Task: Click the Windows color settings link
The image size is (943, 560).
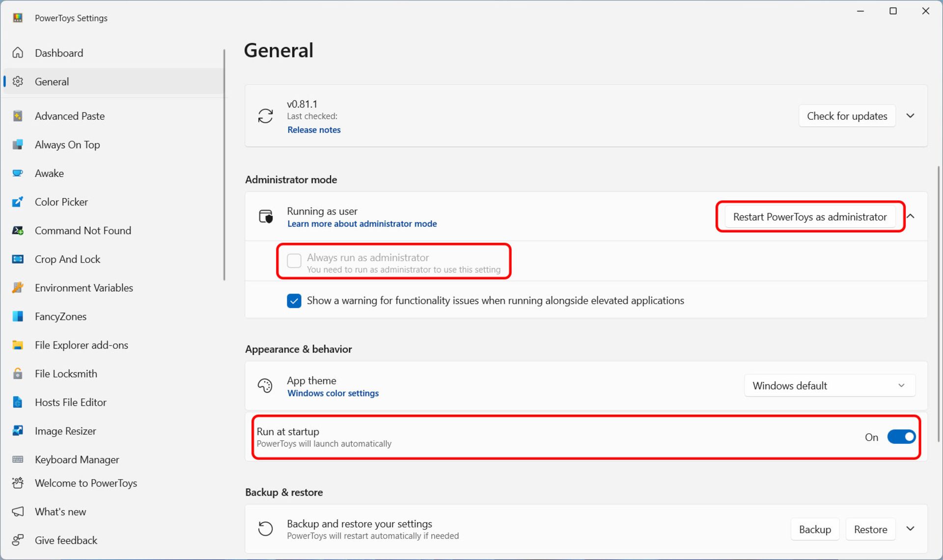Action: pyautogui.click(x=333, y=393)
